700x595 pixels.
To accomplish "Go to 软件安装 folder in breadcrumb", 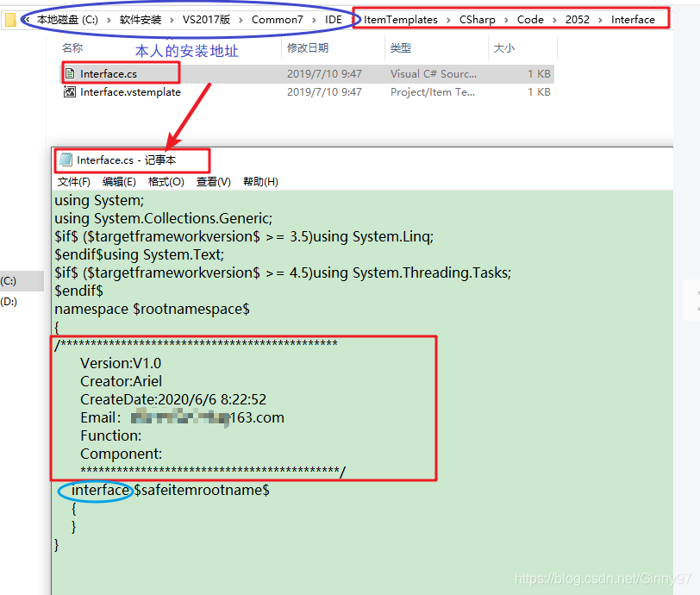I will point(141,20).
